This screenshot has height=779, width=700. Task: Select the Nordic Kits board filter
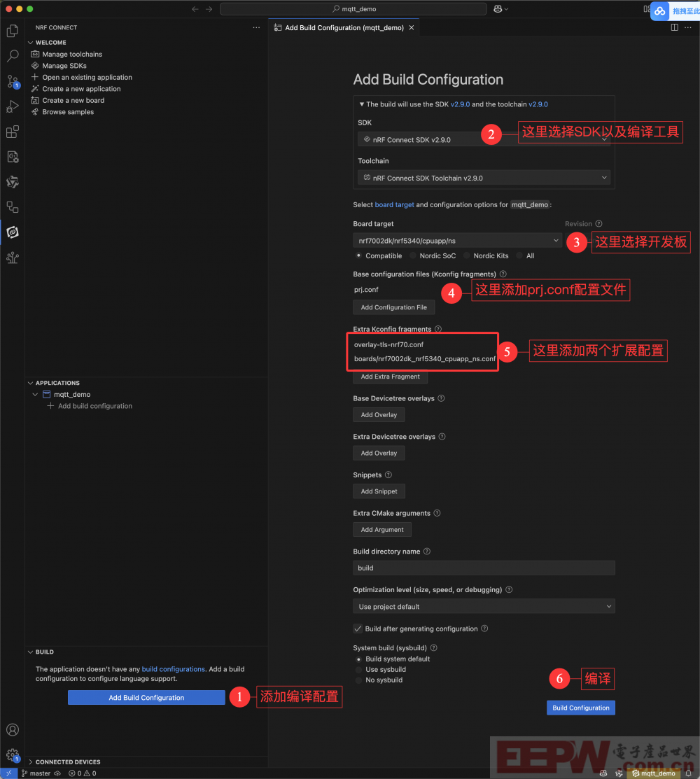pos(466,255)
